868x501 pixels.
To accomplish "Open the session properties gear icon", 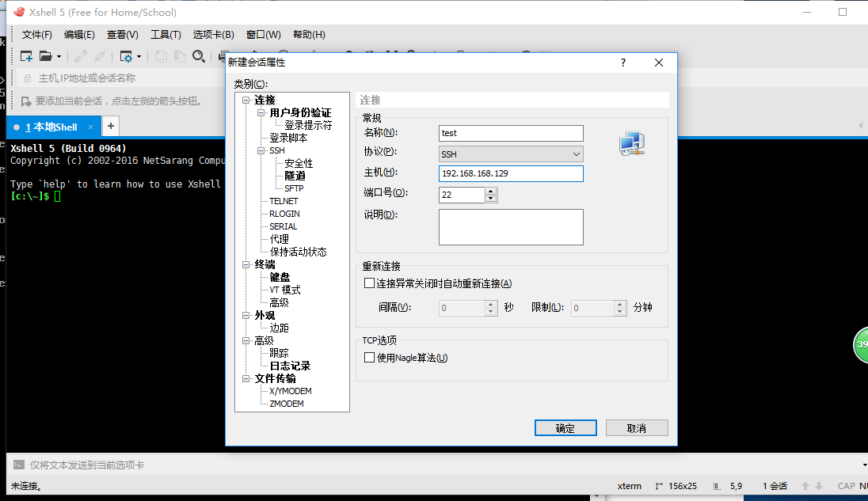I will 125,56.
